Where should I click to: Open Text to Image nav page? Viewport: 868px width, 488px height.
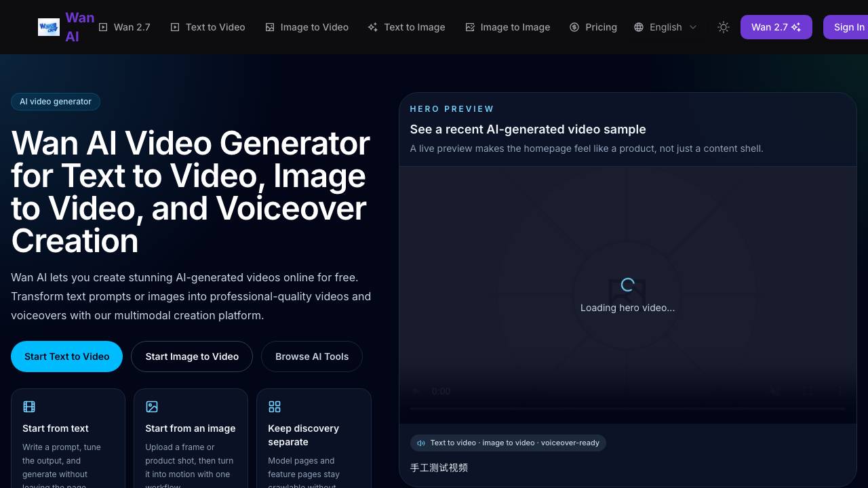pyautogui.click(x=406, y=27)
